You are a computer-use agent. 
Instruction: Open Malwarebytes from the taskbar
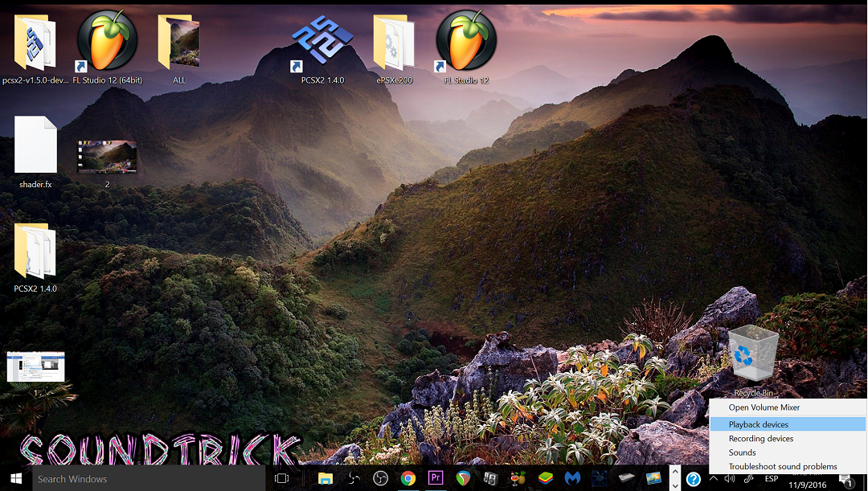pyautogui.click(x=572, y=479)
